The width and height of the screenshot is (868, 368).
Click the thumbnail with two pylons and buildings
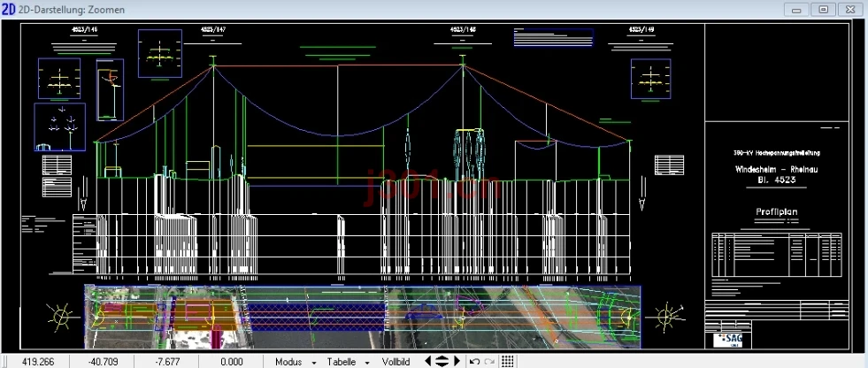(60, 126)
